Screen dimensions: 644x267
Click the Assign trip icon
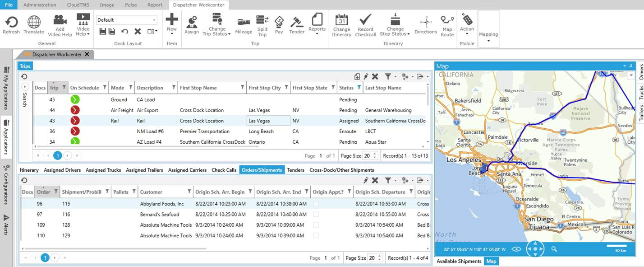(192, 25)
